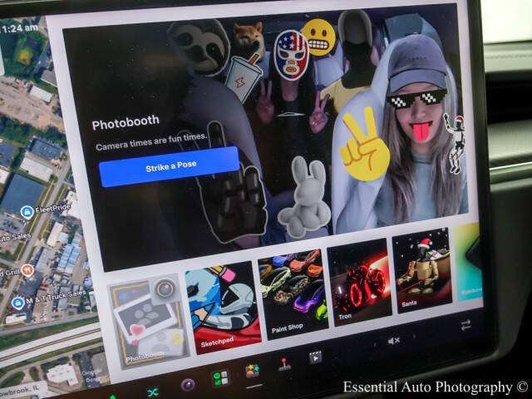Tap the swap arrows icon at right
Viewport: 532px width, 399px height.
click(x=465, y=324)
